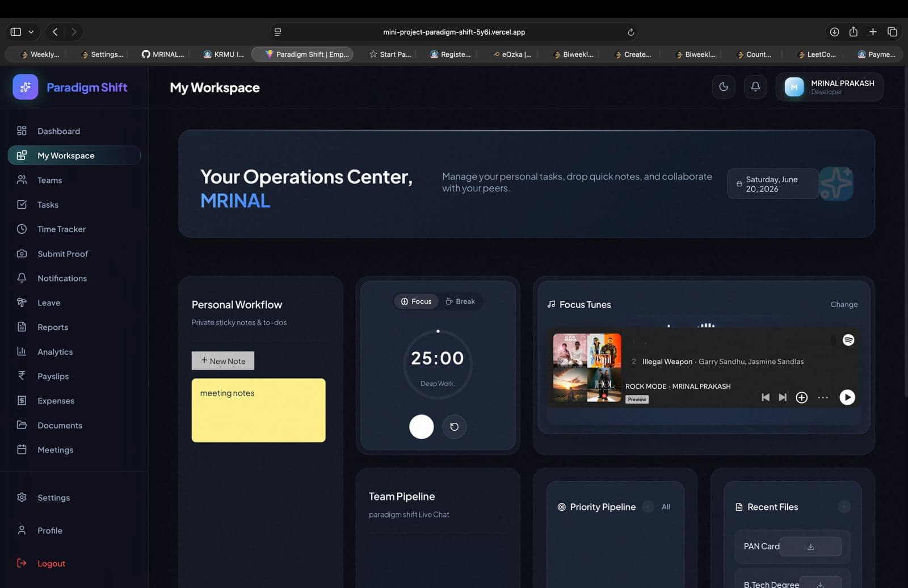908x588 pixels.
Task: Click the Analytics bar chart icon
Action: (x=22, y=351)
